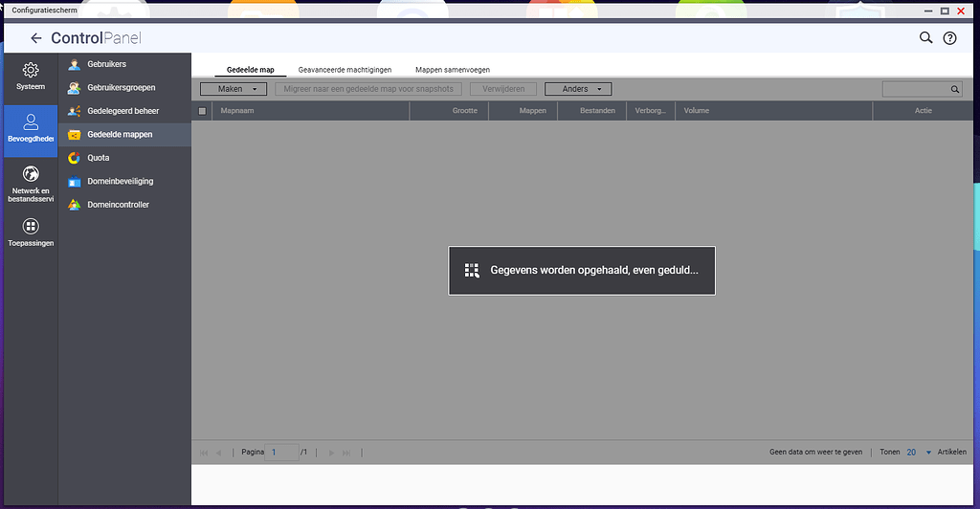The image size is (980, 509).
Task: Click Migreer naar een gedeelde map button
Action: pyautogui.click(x=368, y=89)
